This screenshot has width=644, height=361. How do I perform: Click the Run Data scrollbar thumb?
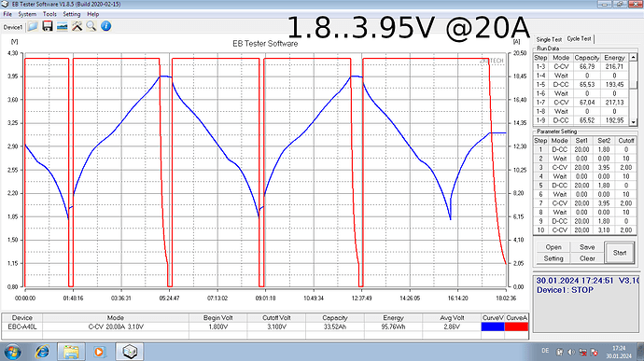pos(633,85)
